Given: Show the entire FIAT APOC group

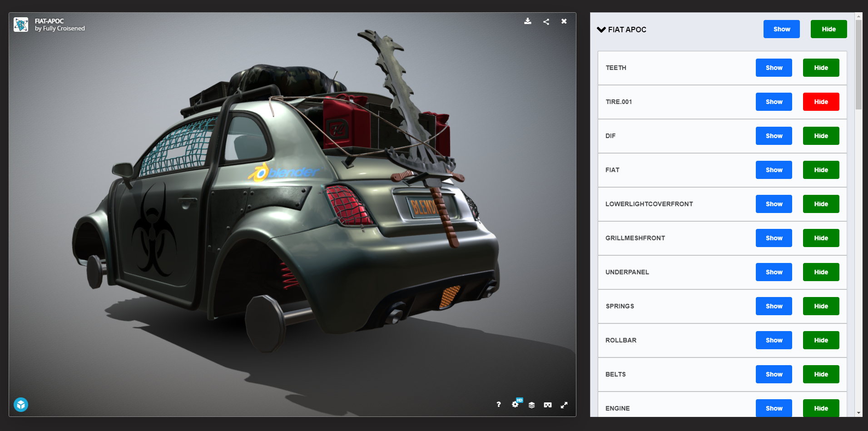Looking at the screenshot, I should click(x=781, y=29).
